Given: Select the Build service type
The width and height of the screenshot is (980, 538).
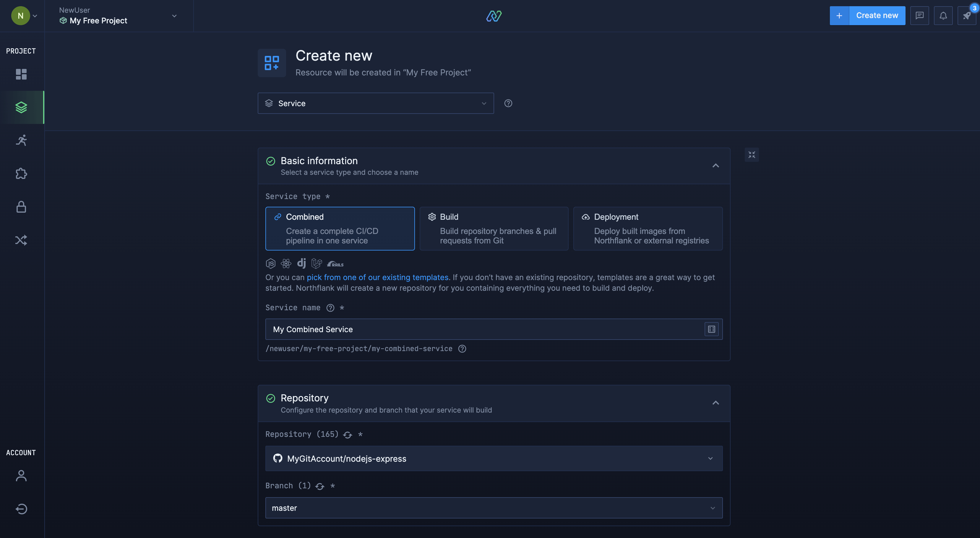Looking at the screenshot, I should (x=494, y=228).
